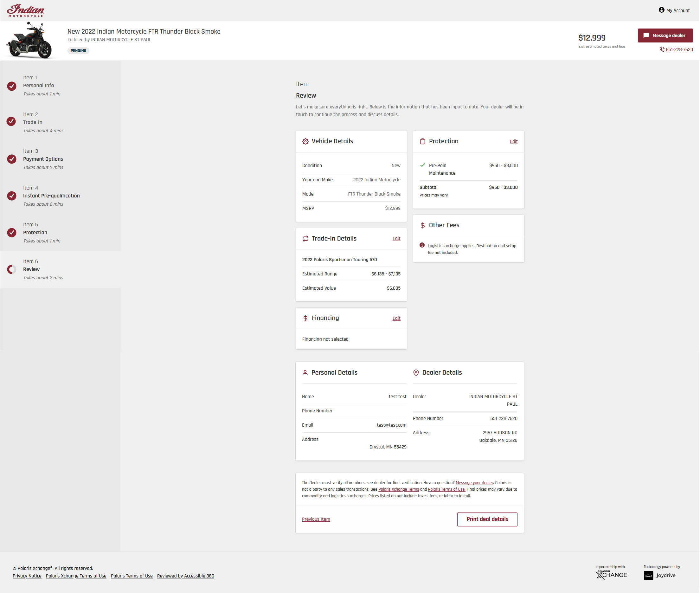700x593 pixels.
Task: Open My Account profile icon
Action: click(x=661, y=10)
